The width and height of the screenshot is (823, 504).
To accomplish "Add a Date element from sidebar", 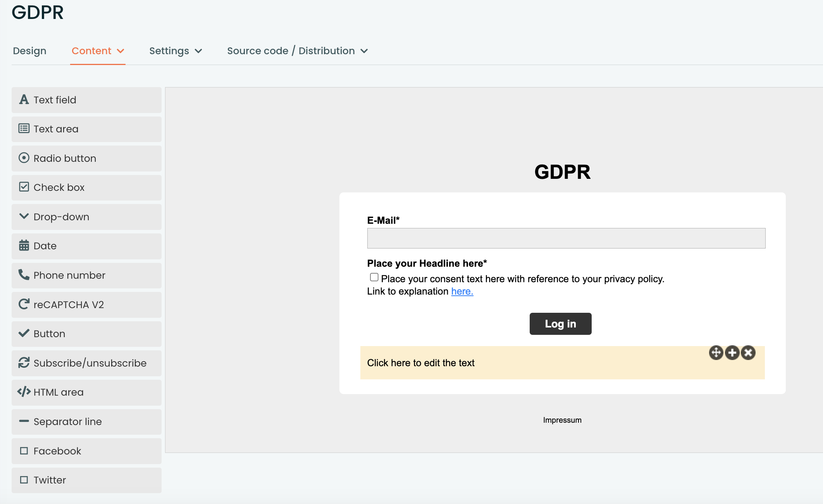I will 86,246.
